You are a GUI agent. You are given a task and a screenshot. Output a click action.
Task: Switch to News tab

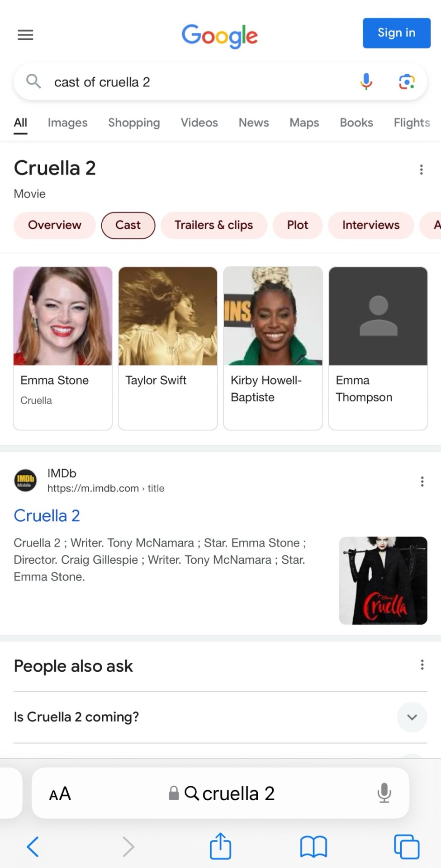254,123
